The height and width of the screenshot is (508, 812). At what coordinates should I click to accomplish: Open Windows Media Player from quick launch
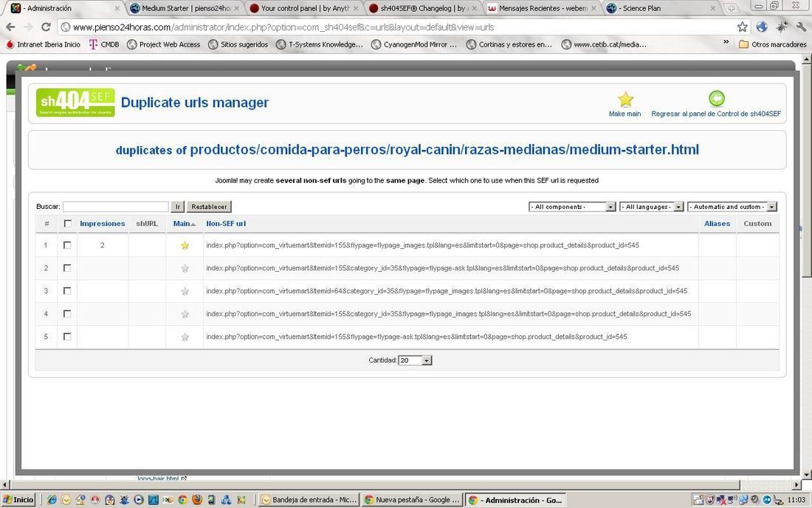(x=138, y=500)
